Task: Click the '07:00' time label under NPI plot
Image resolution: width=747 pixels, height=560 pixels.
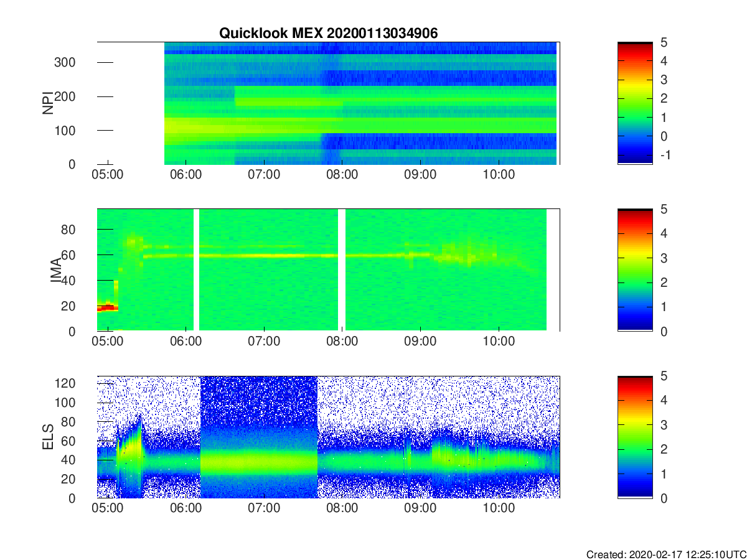Action: pyautogui.click(x=264, y=175)
